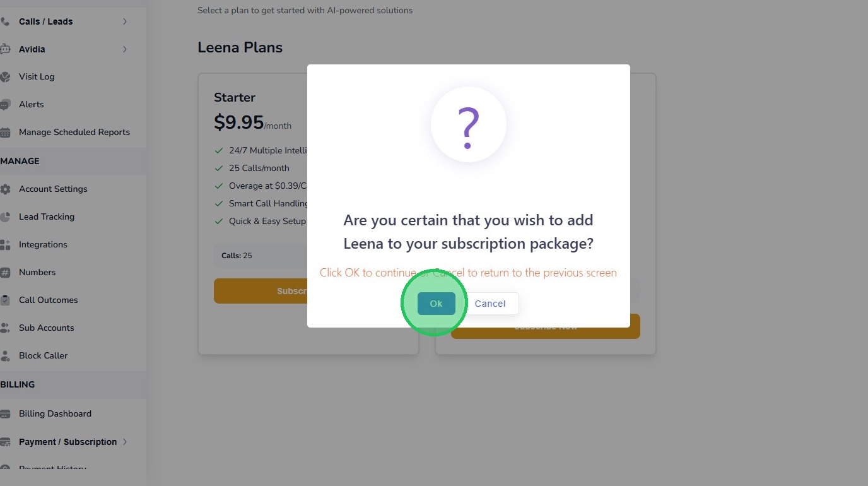
Task: Click the Lead Tracking pie chart icon
Action: (x=5, y=217)
